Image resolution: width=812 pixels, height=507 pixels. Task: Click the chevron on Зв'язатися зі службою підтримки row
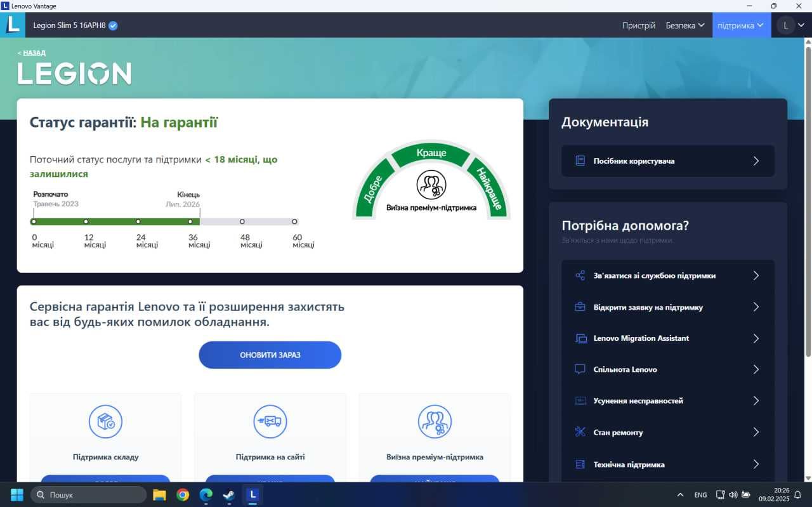tap(756, 275)
